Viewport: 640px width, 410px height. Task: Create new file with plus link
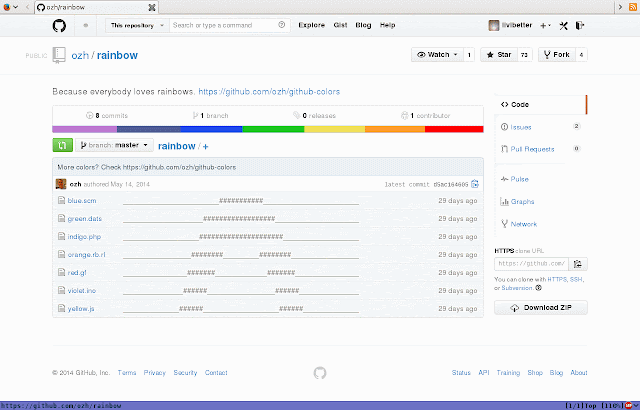point(205,146)
